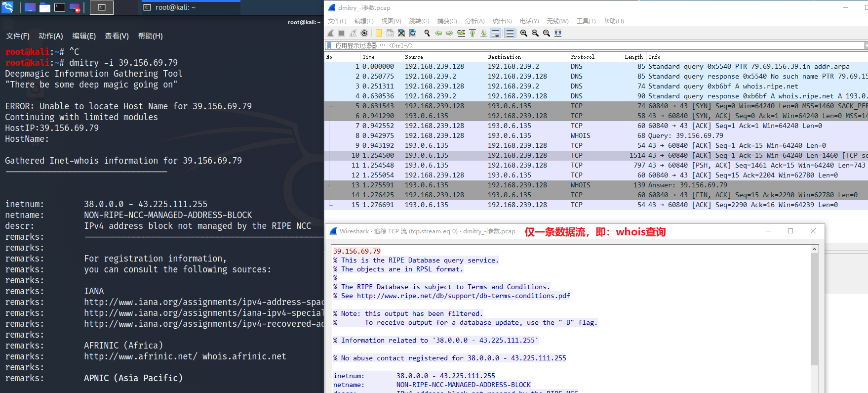Sort packets by the Length column header
Screen dimensions: 868x393
coord(634,57)
